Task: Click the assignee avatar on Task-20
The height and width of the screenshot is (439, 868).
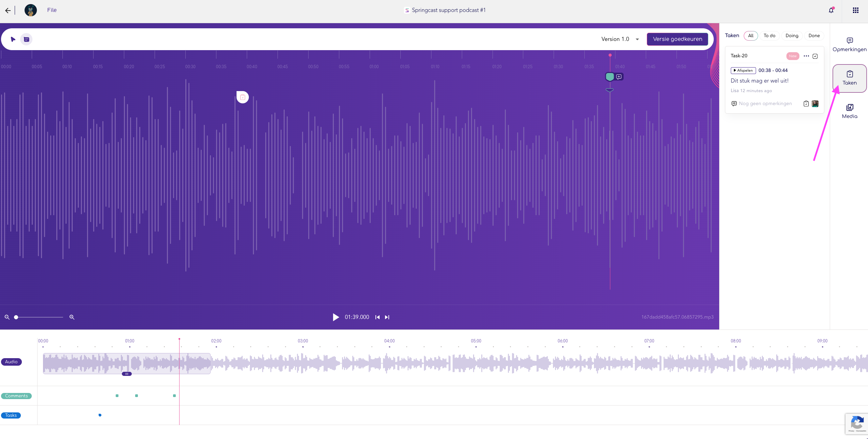Action: coord(815,104)
